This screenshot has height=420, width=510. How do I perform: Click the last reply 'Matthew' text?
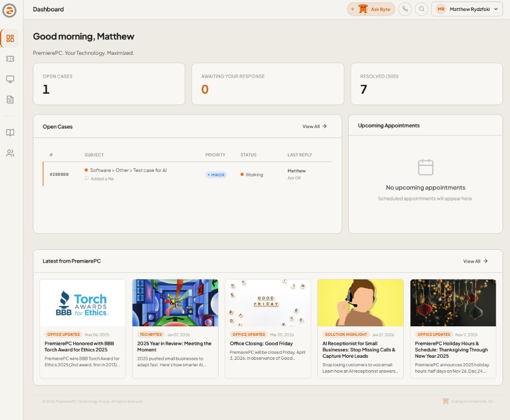[x=296, y=171]
